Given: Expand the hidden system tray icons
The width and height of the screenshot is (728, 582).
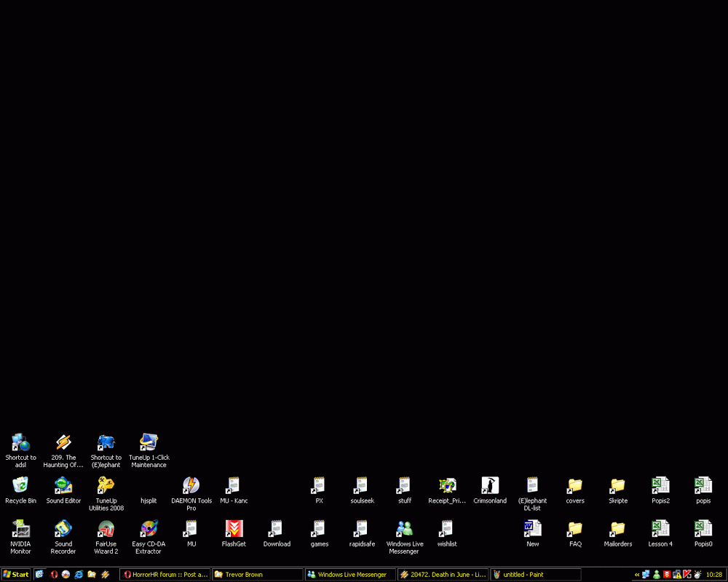Looking at the screenshot, I should click(x=637, y=574).
